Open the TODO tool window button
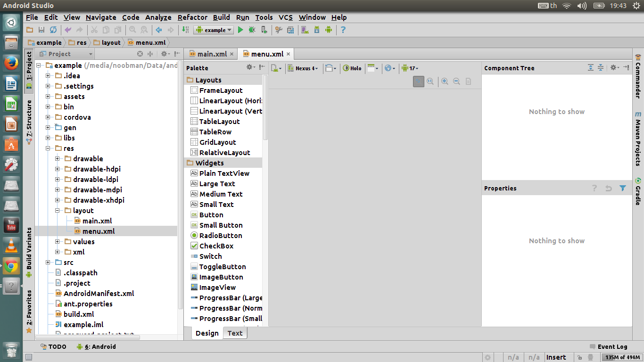644x362 pixels. (x=53, y=346)
